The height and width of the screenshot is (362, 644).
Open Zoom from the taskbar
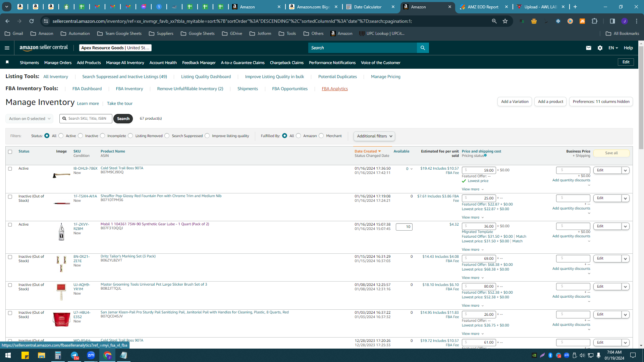pyautogui.click(x=91, y=355)
